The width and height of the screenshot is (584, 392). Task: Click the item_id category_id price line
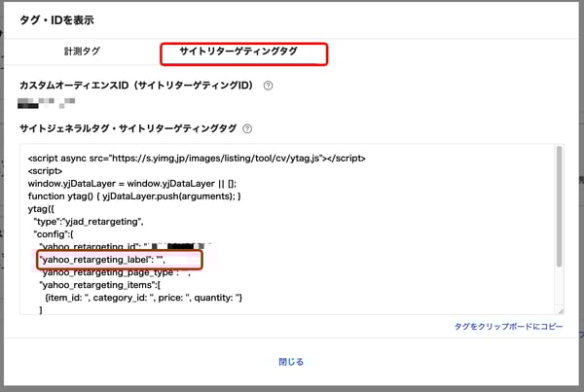pyautogui.click(x=143, y=298)
